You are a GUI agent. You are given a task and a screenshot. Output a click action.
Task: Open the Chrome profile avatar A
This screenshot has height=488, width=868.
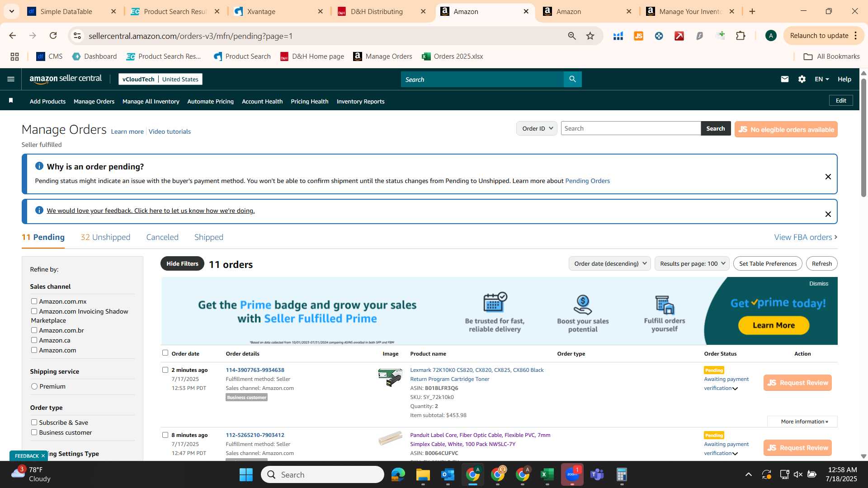click(771, 36)
